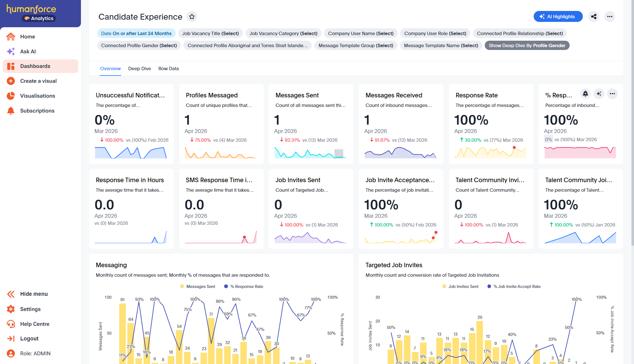Switch to the Deep Dive tab
Screen dimensions: 634x364
click(x=139, y=69)
